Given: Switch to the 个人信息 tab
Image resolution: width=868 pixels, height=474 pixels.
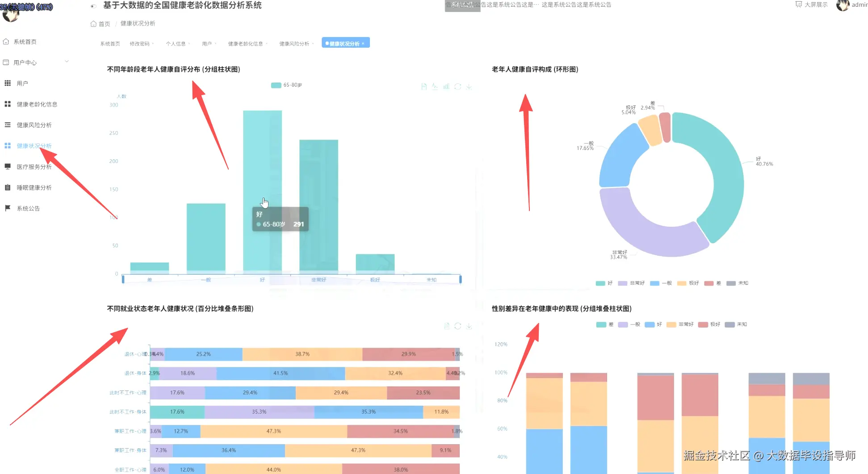Looking at the screenshot, I should [176, 44].
